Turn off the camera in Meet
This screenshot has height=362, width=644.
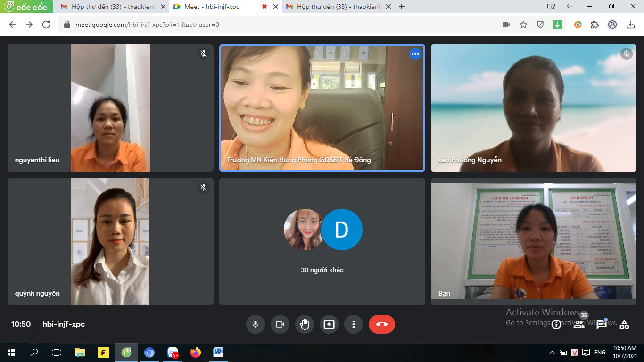coord(280,324)
